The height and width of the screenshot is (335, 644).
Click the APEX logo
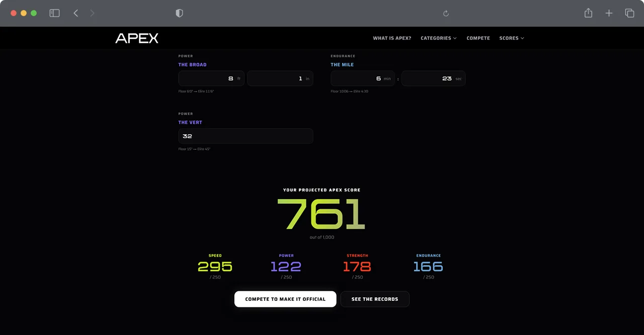click(137, 38)
